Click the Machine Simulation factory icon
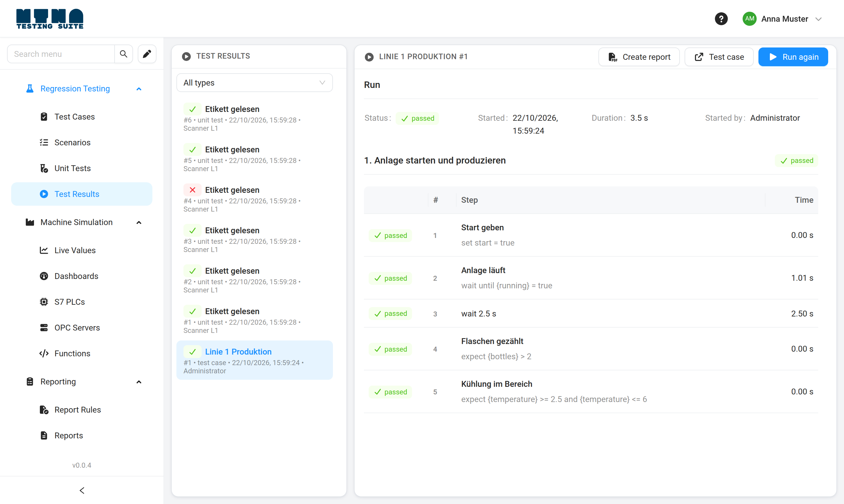 pyautogui.click(x=30, y=222)
